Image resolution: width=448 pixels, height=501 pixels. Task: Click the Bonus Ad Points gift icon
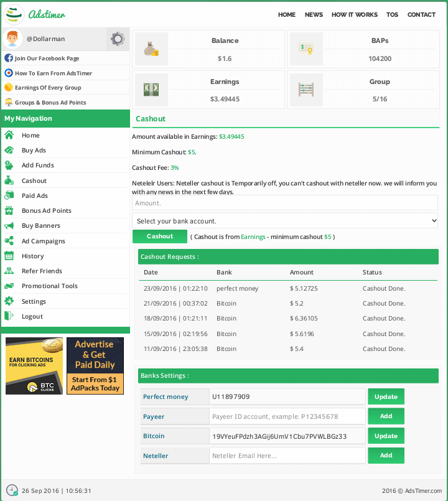point(9,211)
